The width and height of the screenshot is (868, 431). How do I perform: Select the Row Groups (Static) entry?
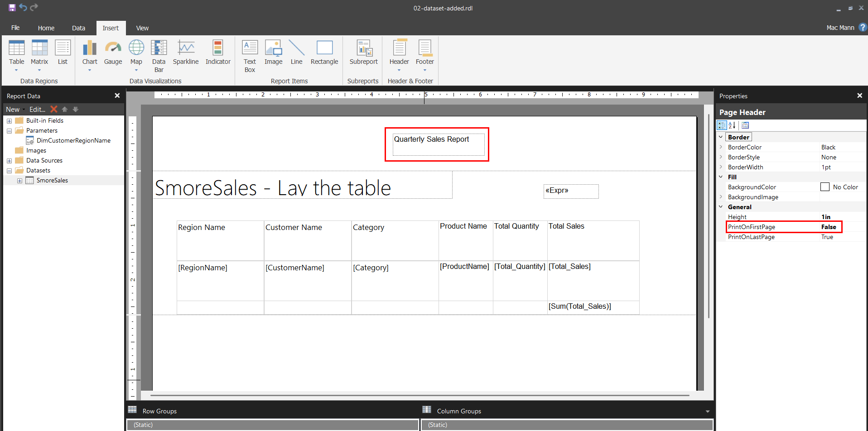pos(272,425)
